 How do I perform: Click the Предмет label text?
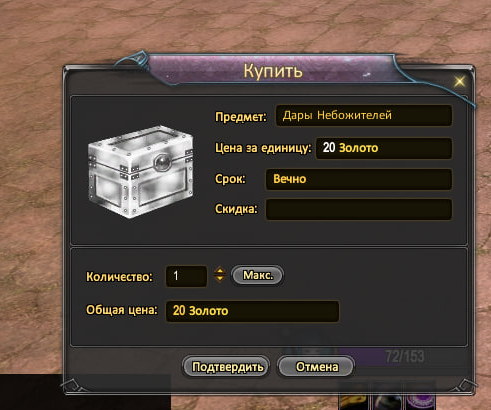241,117
